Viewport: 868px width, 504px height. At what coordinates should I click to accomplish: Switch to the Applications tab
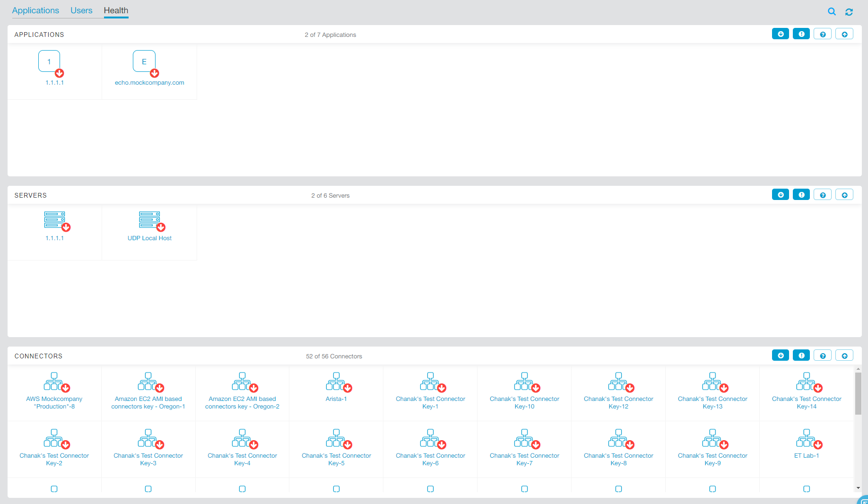pos(35,10)
